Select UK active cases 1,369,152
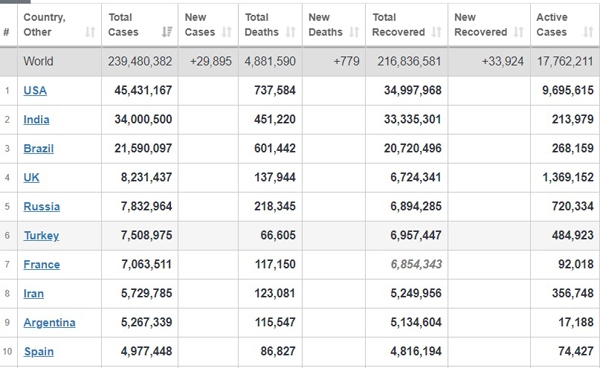 tap(568, 177)
